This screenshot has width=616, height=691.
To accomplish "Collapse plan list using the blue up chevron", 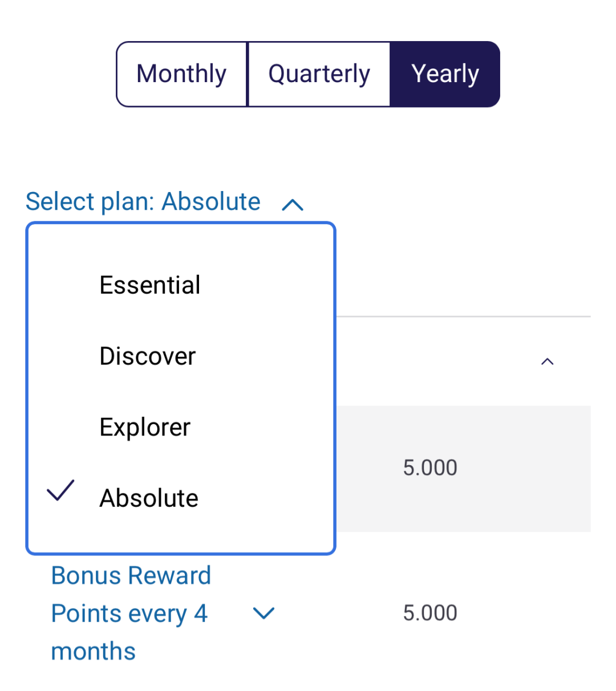I will tap(293, 205).
